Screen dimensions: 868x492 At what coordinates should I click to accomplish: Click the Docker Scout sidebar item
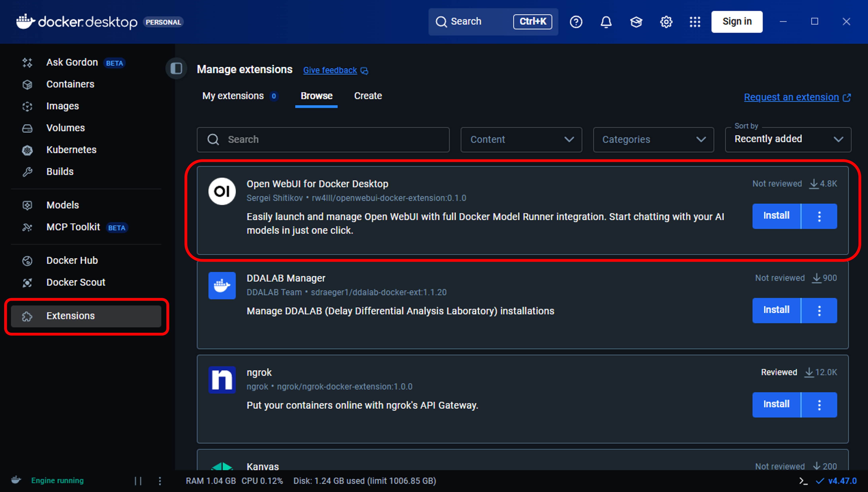click(75, 282)
